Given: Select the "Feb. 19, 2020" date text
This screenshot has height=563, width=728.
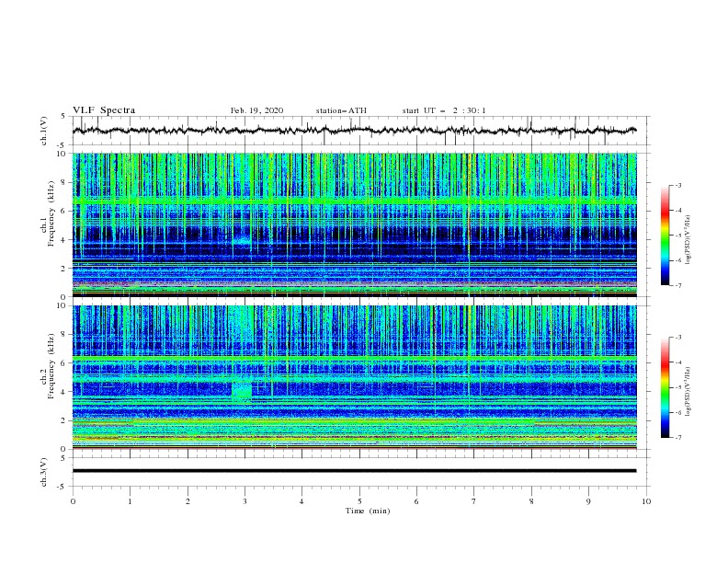Looking at the screenshot, I should coord(256,110).
